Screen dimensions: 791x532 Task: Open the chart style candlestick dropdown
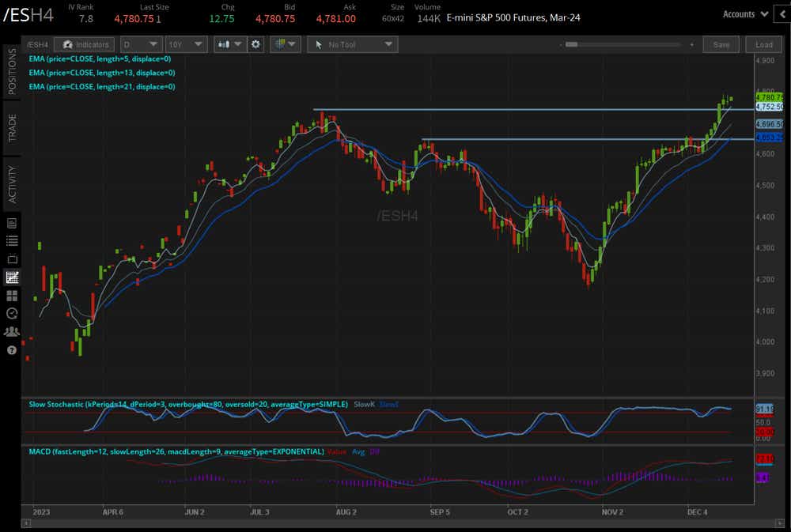pyautogui.click(x=230, y=45)
